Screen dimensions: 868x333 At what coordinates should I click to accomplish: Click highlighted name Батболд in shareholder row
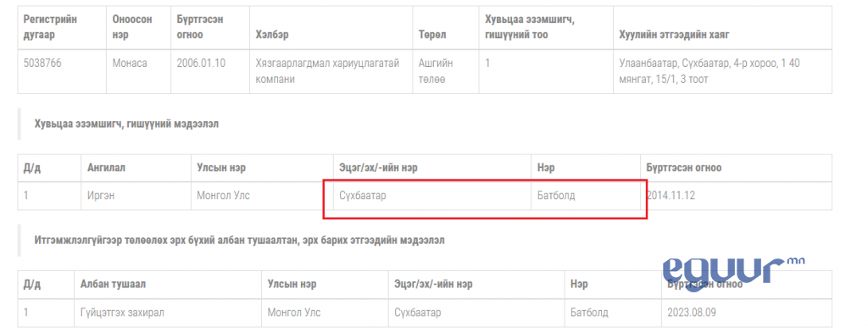click(x=556, y=196)
